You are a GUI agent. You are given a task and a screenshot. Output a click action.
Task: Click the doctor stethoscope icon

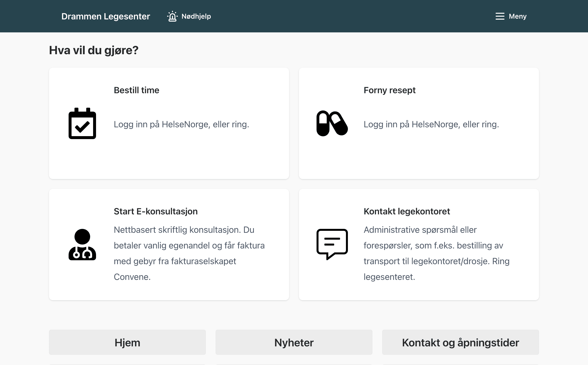click(x=82, y=245)
